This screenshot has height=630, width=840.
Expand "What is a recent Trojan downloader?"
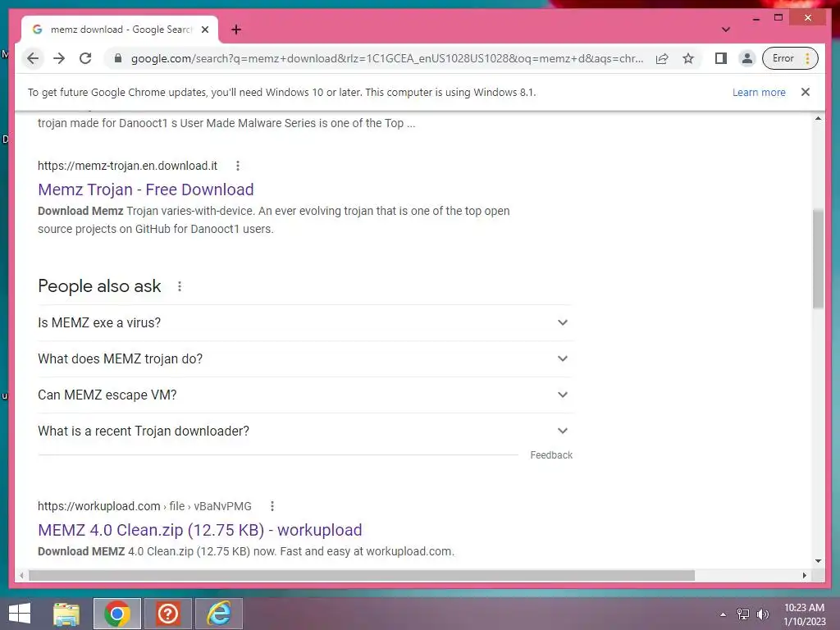click(305, 431)
